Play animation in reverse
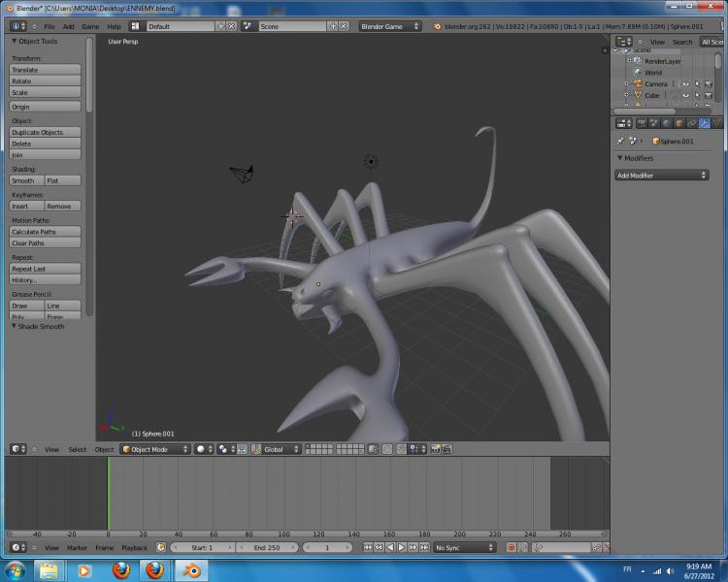 pyautogui.click(x=390, y=548)
